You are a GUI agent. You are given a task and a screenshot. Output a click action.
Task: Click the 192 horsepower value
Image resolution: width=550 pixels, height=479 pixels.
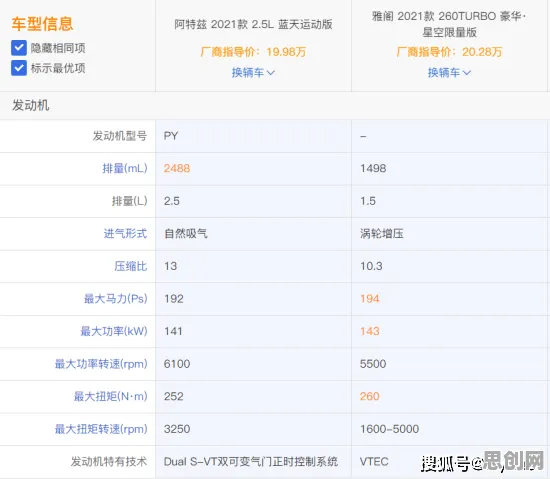[174, 299]
